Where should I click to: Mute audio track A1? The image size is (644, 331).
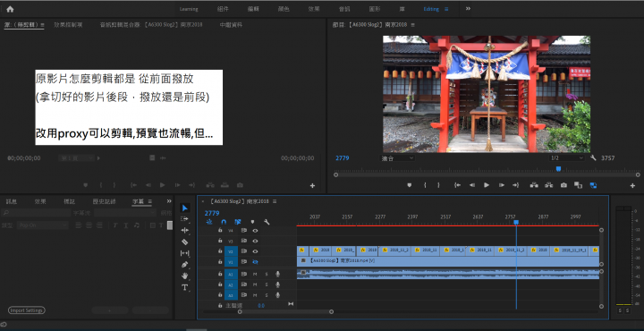point(255,274)
